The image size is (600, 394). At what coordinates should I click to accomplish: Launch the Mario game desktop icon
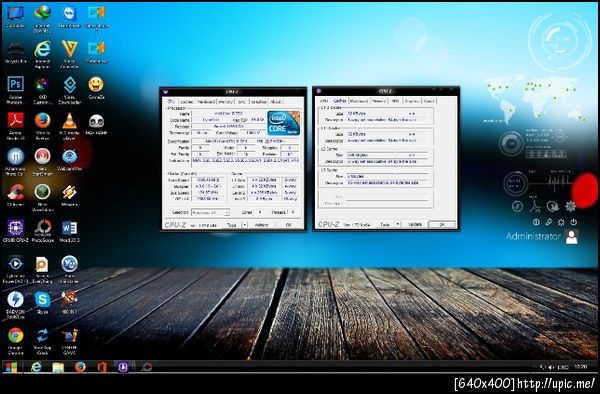[69, 302]
